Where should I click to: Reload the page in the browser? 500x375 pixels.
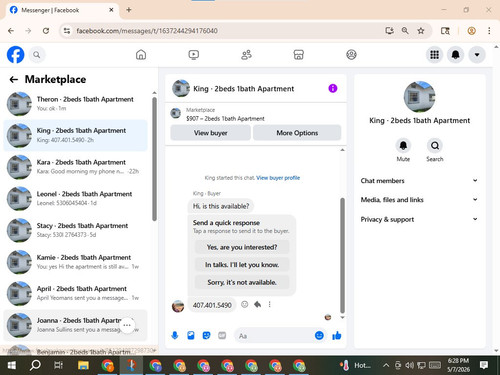tap(46, 31)
